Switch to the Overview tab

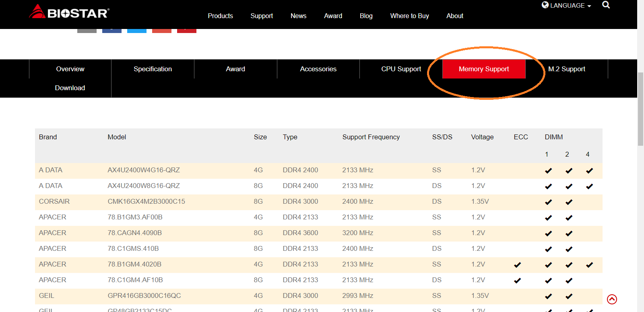(x=70, y=69)
